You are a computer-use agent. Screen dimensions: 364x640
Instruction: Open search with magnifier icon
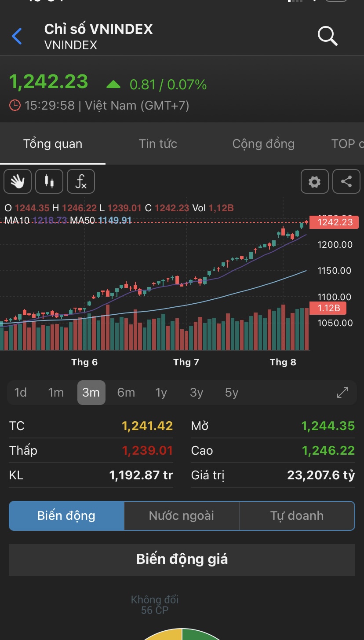point(328,36)
